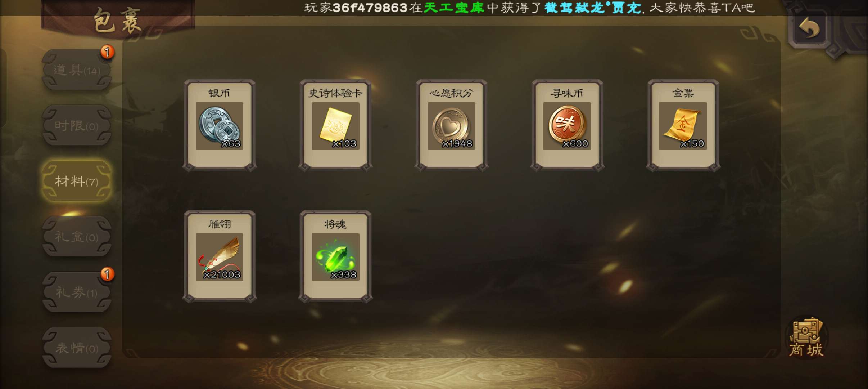Open the 礼盒(0) category tab
This screenshot has height=389, width=868.
(x=77, y=237)
